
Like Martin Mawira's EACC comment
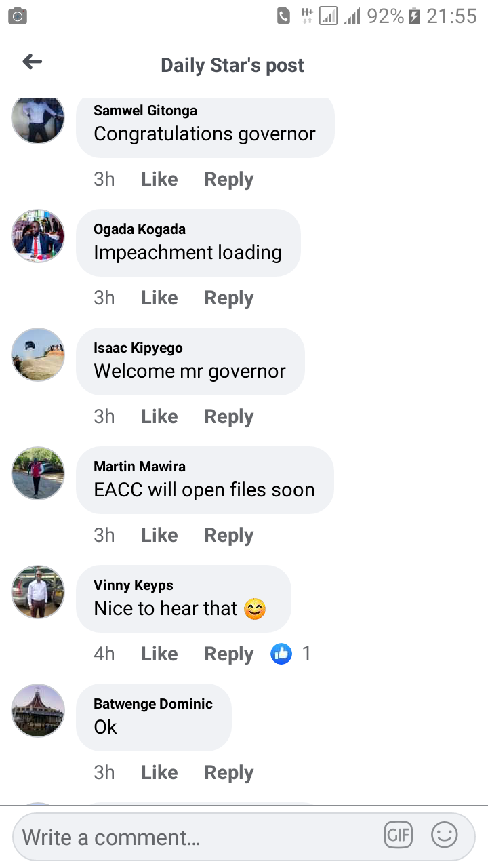pyautogui.click(x=159, y=535)
